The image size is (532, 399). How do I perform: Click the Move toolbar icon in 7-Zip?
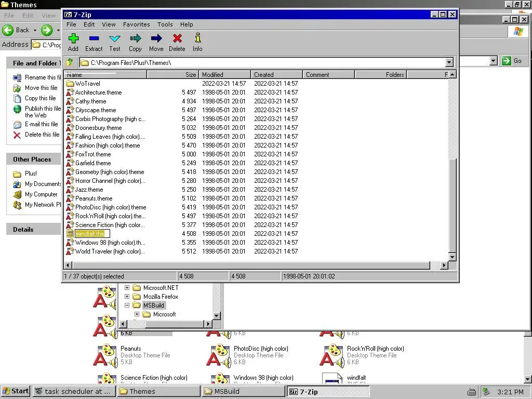(x=156, y=38)
